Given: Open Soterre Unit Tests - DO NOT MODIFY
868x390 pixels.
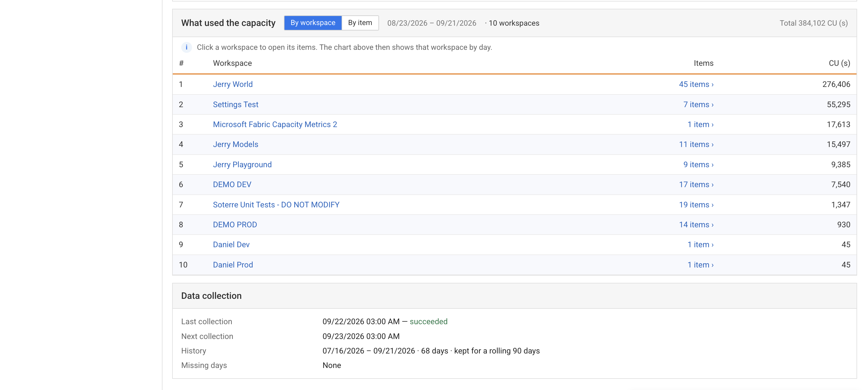Looking at the screenshot, I should pos(276,204).
